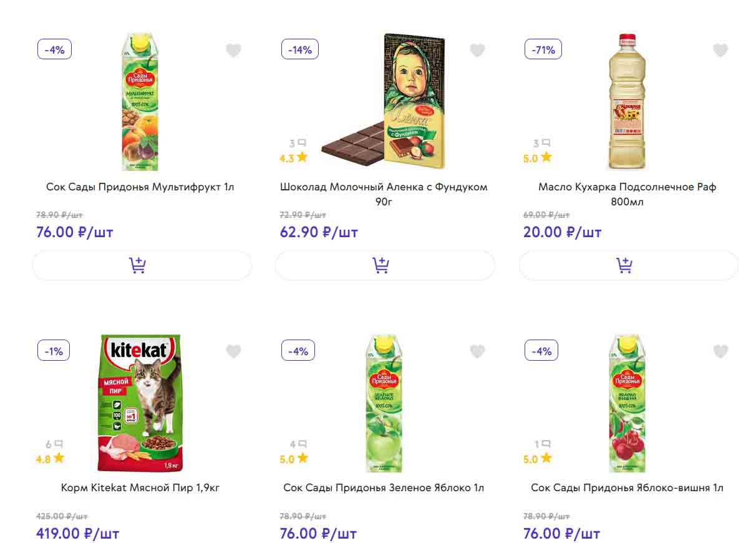Click Аленка chocolate bar image
The image size is (756, 543).
tap(384, 102)
